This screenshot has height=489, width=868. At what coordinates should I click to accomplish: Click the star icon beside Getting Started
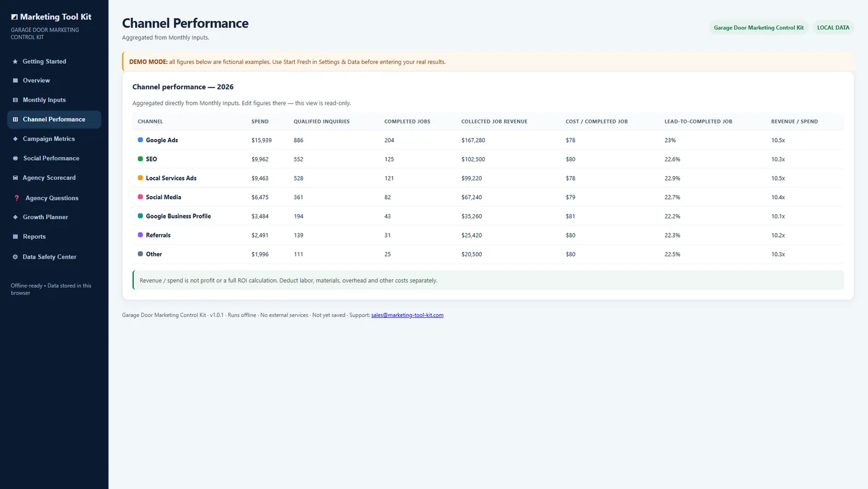pos(15,61)
